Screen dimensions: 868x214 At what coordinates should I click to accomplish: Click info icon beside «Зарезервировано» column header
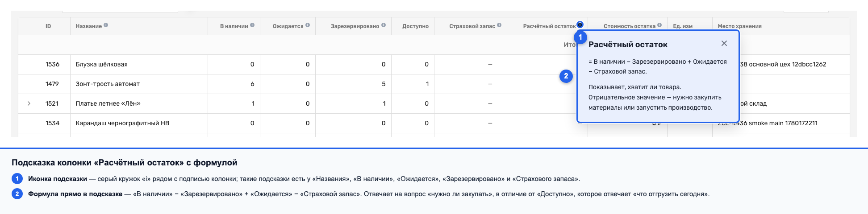pyautogui.click(x=384, y=25)
